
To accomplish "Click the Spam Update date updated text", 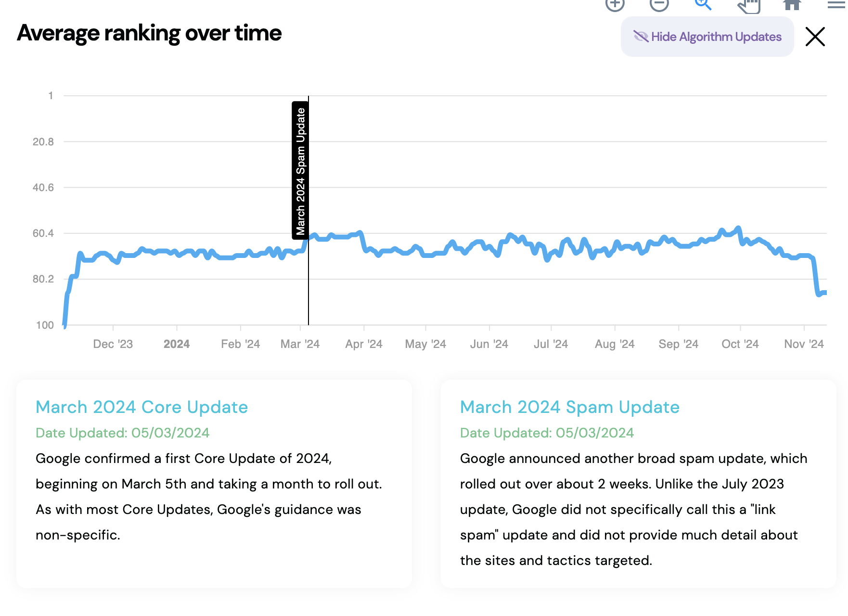I will (x=547, y=433).
